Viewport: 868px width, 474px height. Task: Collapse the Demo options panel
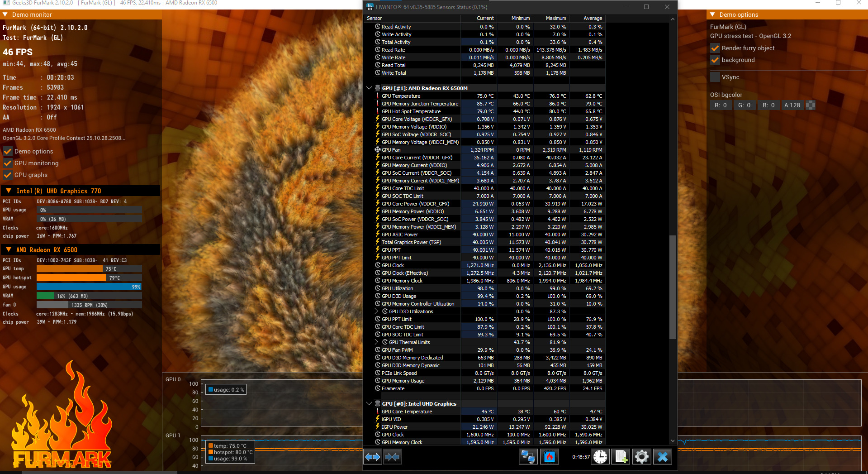click(x=712, y=14)
